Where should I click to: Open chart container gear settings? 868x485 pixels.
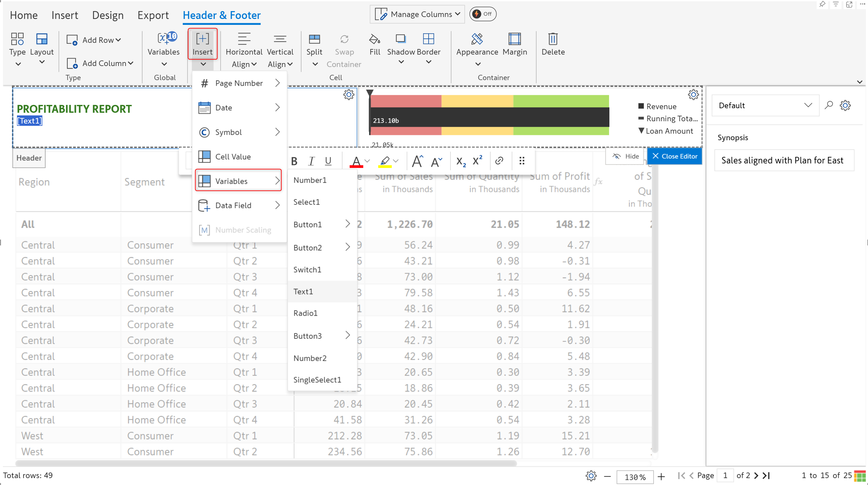(x=693, y=95)
